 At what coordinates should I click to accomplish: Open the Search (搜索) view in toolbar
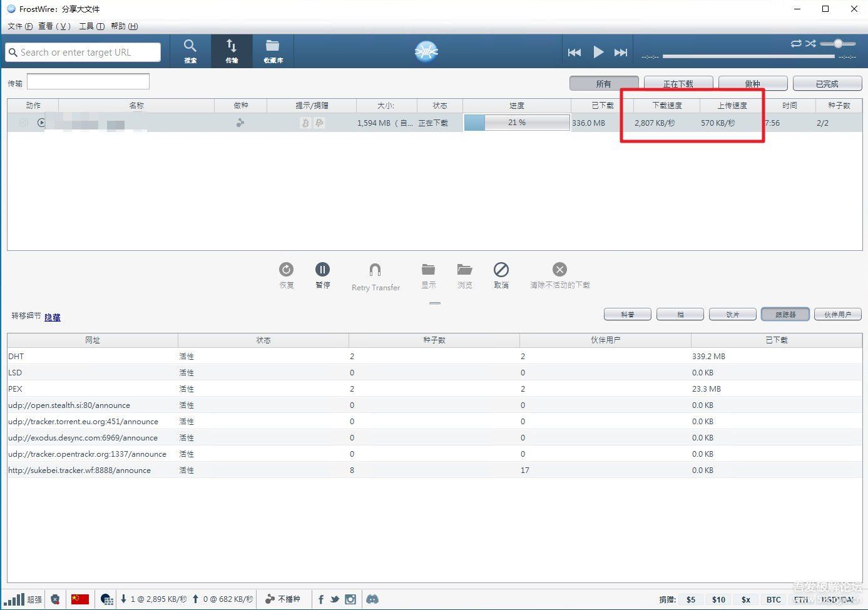click(190, 51)
